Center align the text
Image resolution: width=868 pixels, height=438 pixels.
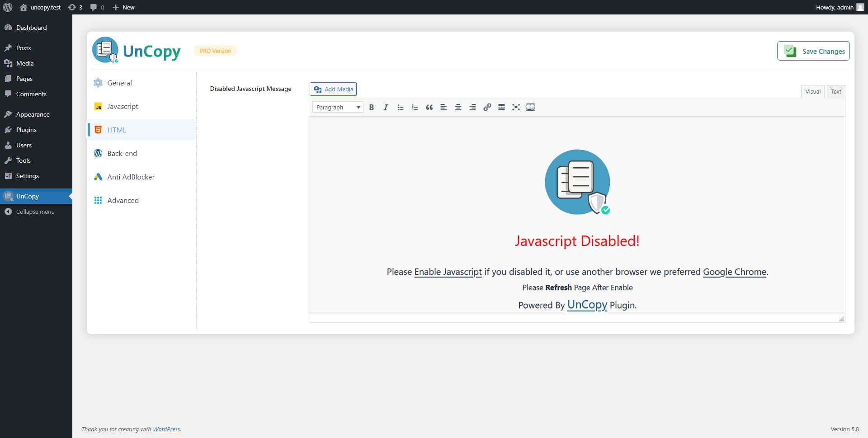click(x=458, y=108)
